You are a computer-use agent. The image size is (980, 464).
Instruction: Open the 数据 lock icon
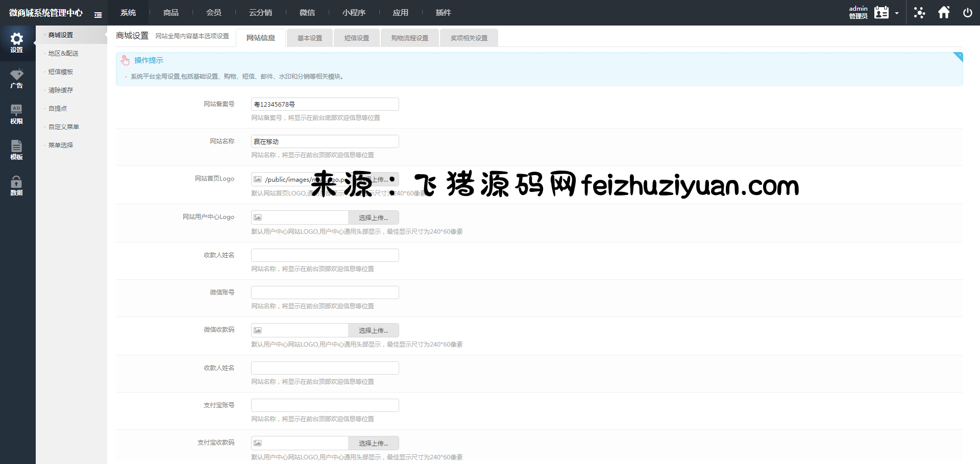click(x=17, y=185)
